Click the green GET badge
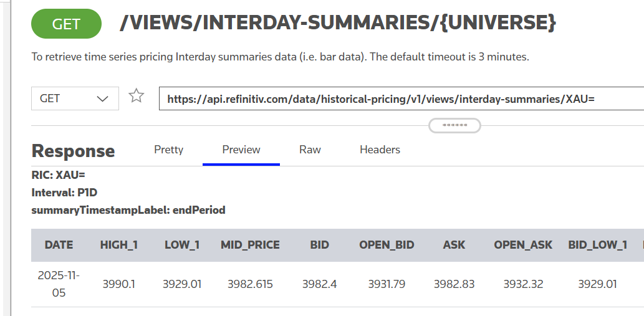Screen dimensions: 644x316 66,24
